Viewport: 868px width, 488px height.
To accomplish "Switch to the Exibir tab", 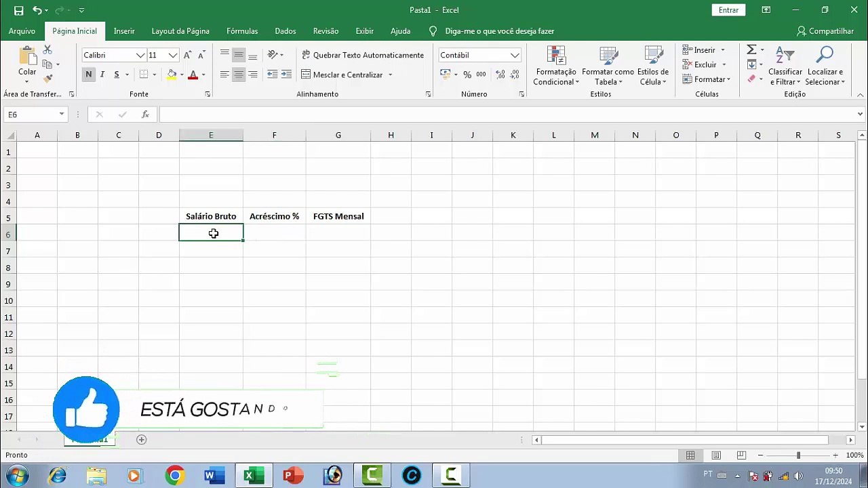I will click(365, 31).
